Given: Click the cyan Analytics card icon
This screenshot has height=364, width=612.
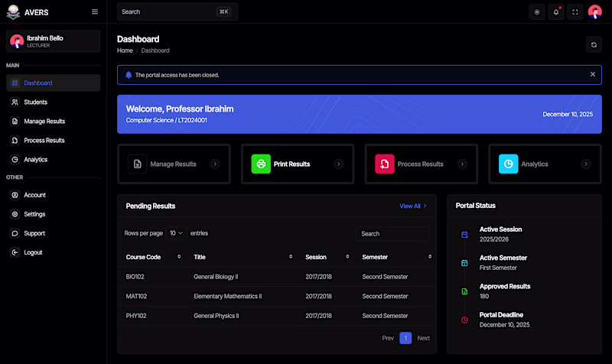Looking at the screenshot, I should pos(508,164).
